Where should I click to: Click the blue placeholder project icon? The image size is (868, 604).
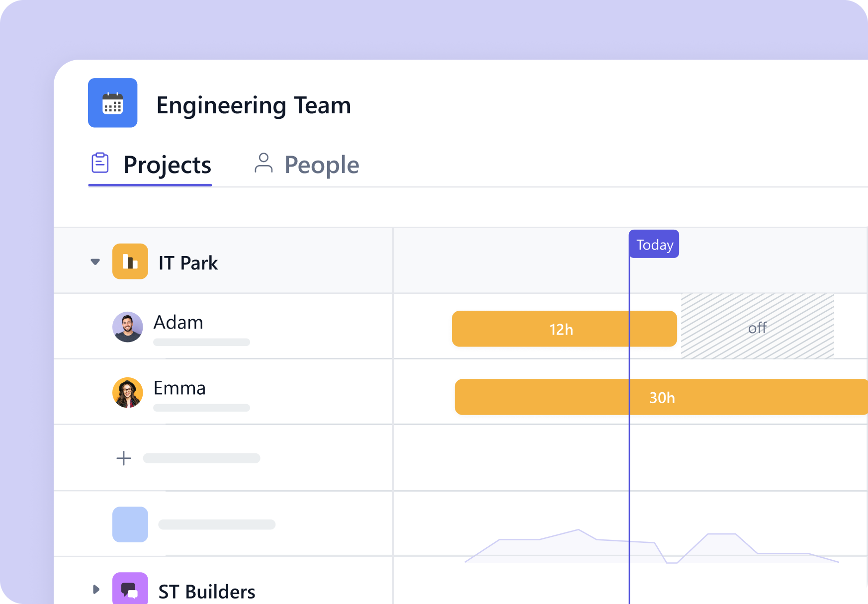pyautogui.click(x=130, y=524)
